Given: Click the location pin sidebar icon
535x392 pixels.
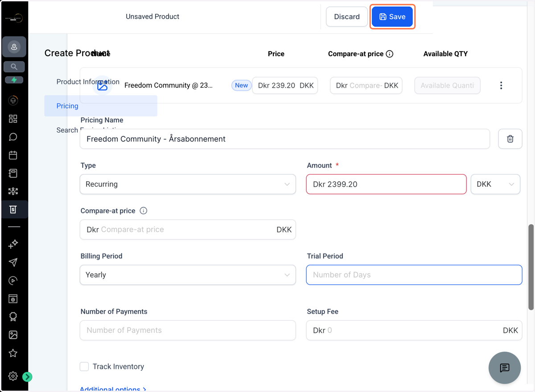Looking at the screenshot, I should [x=14, y=47].
